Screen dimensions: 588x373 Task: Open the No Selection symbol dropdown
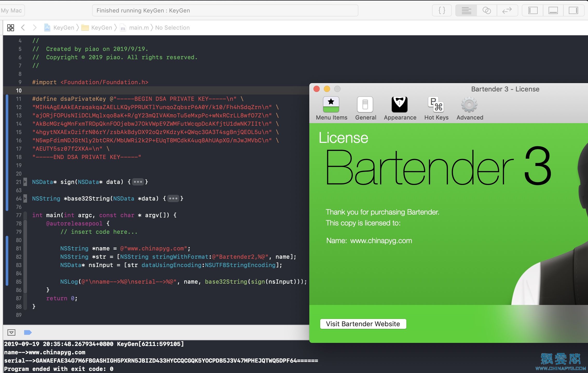172,28
